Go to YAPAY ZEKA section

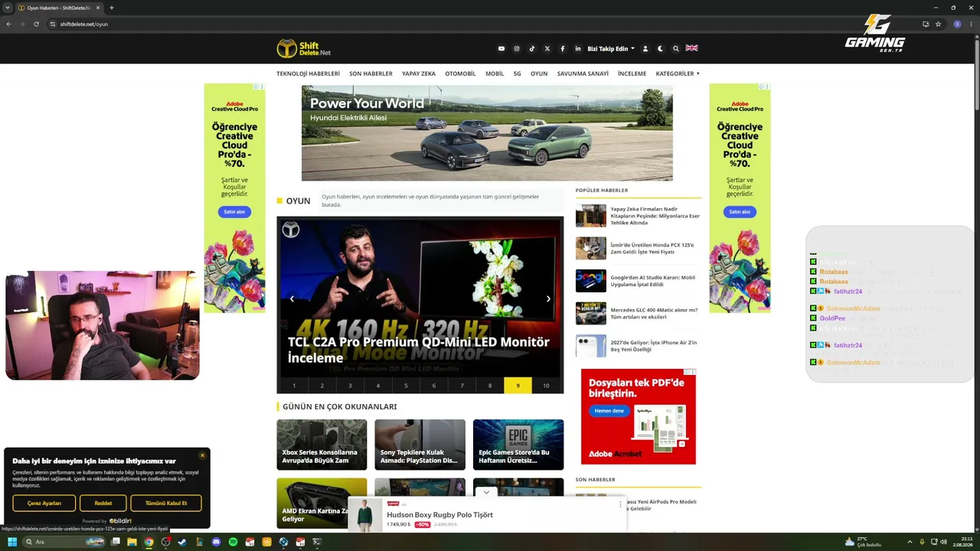pos(419,73)
